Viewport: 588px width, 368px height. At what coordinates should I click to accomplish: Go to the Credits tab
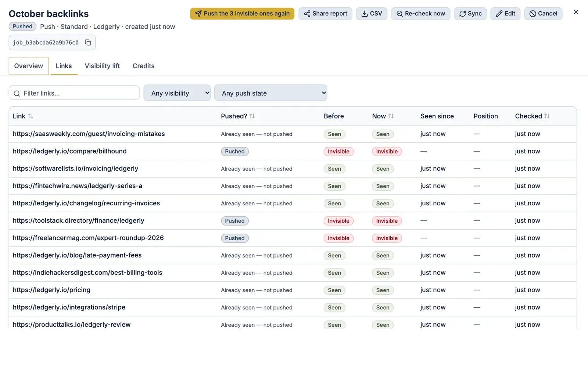(x=143, y=66)
